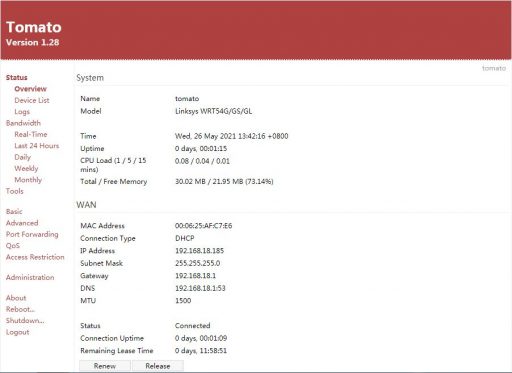Viewport: 512px width, 373px height.
Task: Open Daily bandwidth stats
Action: tap(22, 157)
